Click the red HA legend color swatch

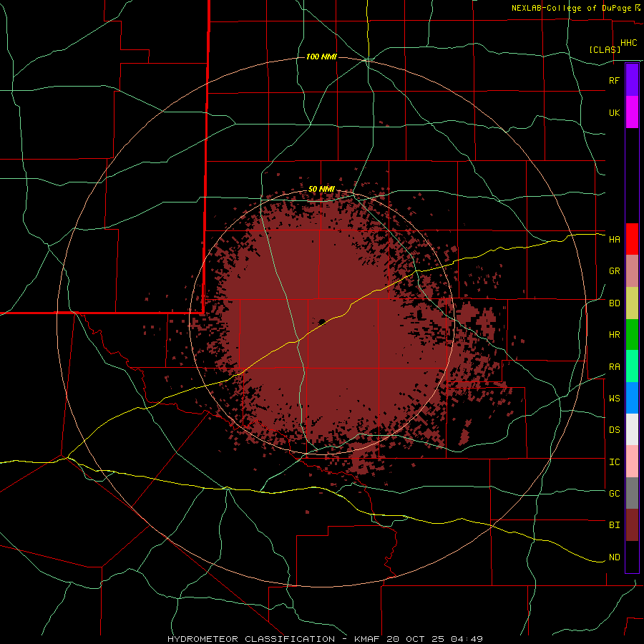click(632, 239)
